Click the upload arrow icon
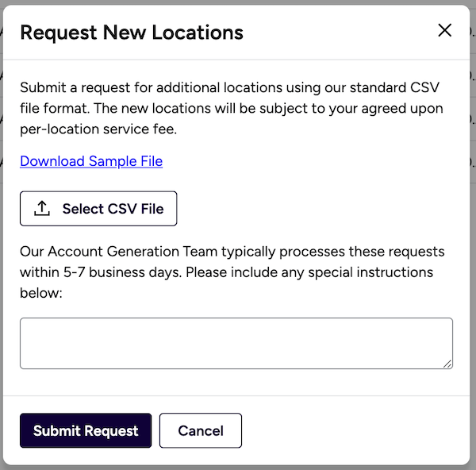The image size is (476, 470). (42, 209)
